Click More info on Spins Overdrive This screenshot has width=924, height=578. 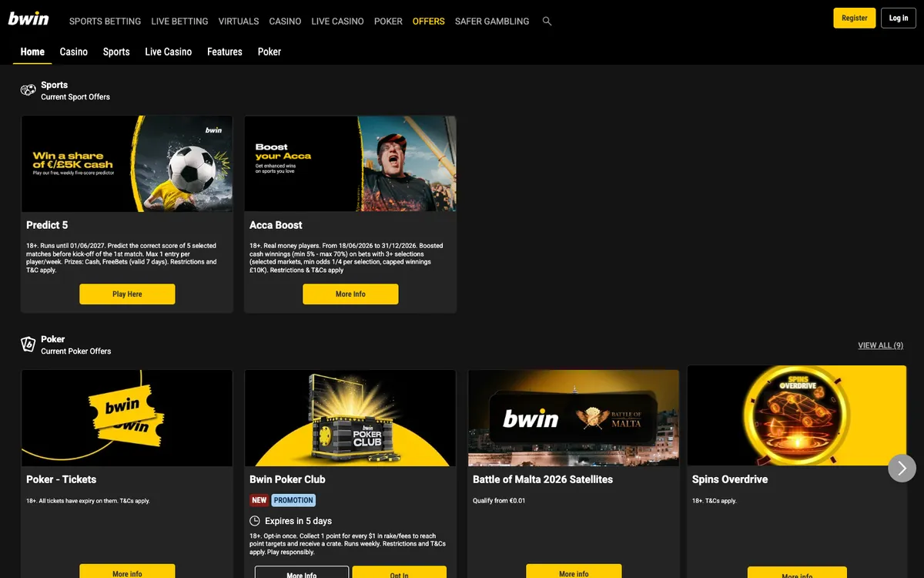pyautogui.click(x=797, y=573)
